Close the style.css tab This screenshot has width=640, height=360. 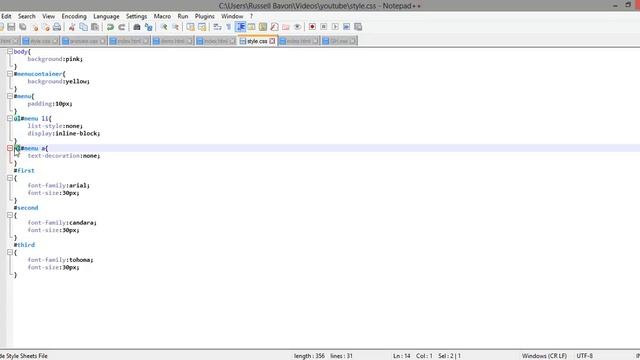pyautogui.click(x=272, y=41)
